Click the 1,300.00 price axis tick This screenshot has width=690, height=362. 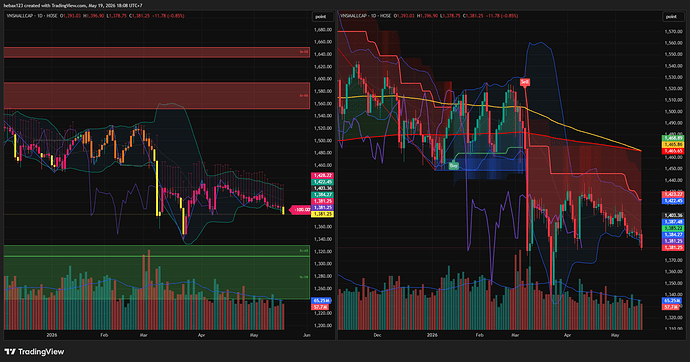click(323, 264)
